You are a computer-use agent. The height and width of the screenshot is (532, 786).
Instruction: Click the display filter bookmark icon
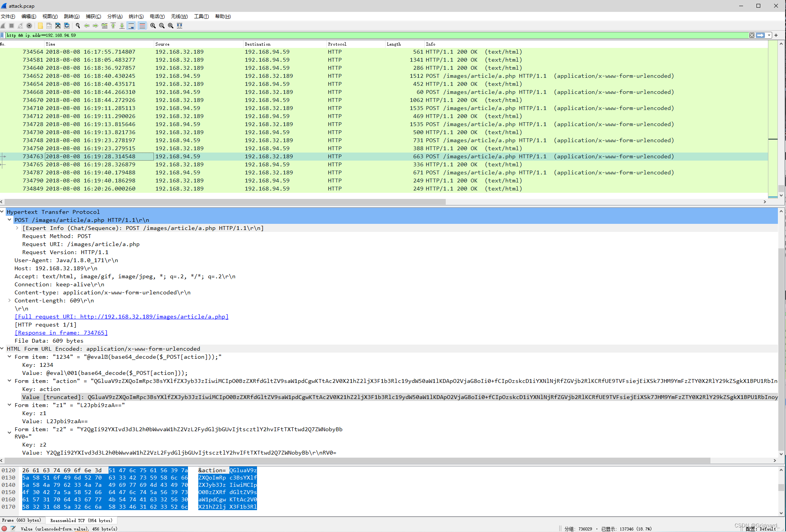coord(2,35)
